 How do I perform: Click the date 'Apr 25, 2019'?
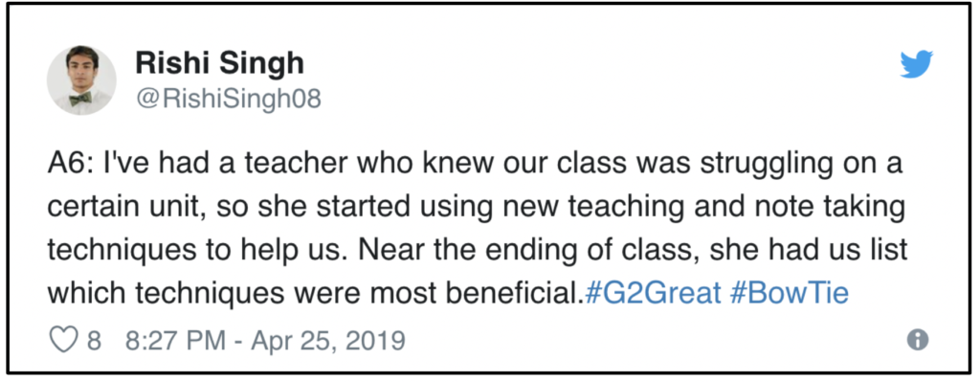(x=329, y=341)
